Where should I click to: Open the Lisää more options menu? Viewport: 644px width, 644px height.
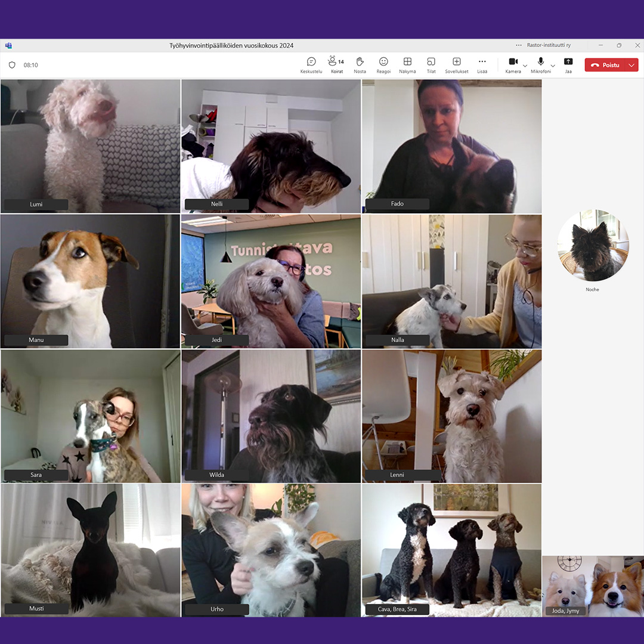coord(482,65)
